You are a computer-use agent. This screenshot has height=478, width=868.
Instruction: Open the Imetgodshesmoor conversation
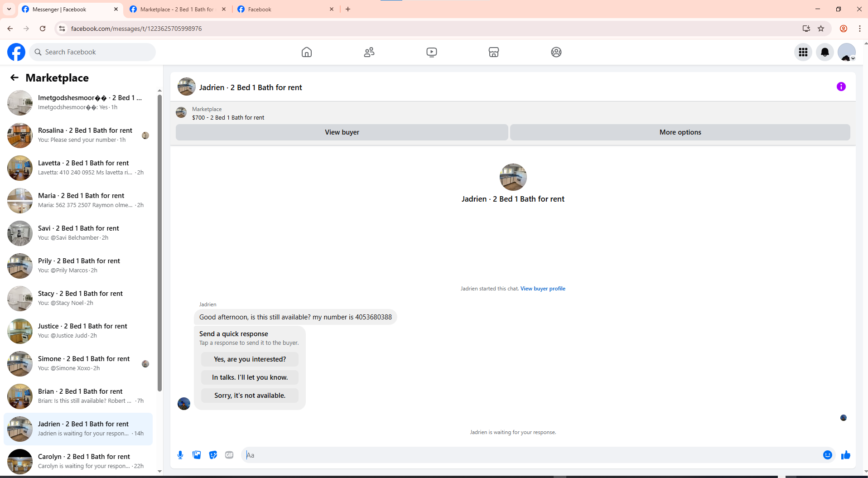[x=78, y=103]
